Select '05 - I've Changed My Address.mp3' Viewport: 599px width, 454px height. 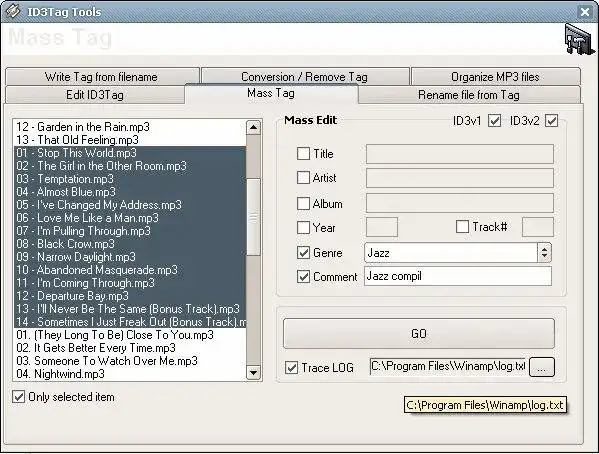pos(130,205)
